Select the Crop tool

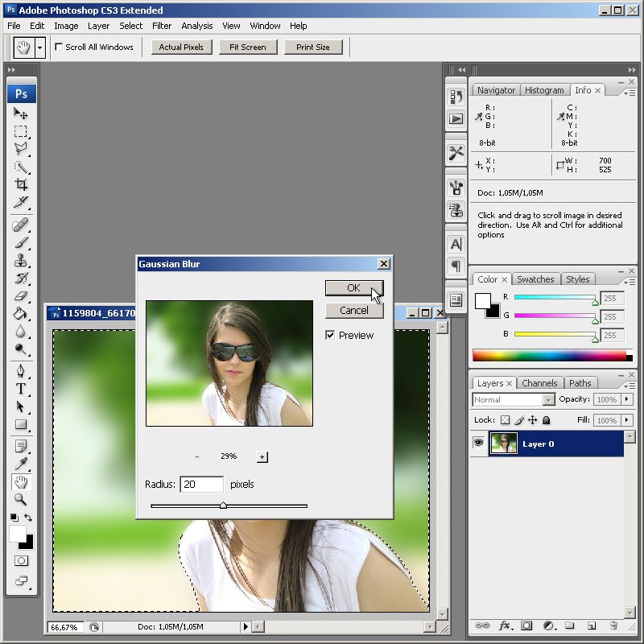click(x=21, y=184)
